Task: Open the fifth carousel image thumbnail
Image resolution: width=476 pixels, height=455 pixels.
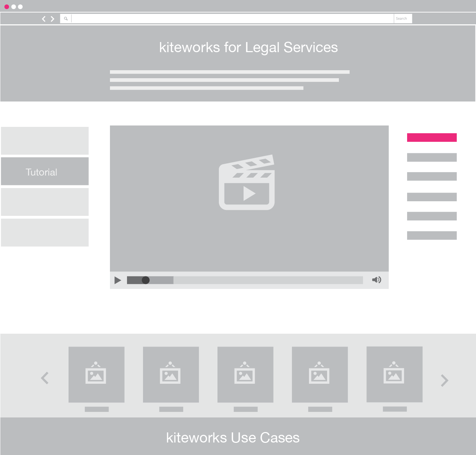Action: tap(395, 374)
